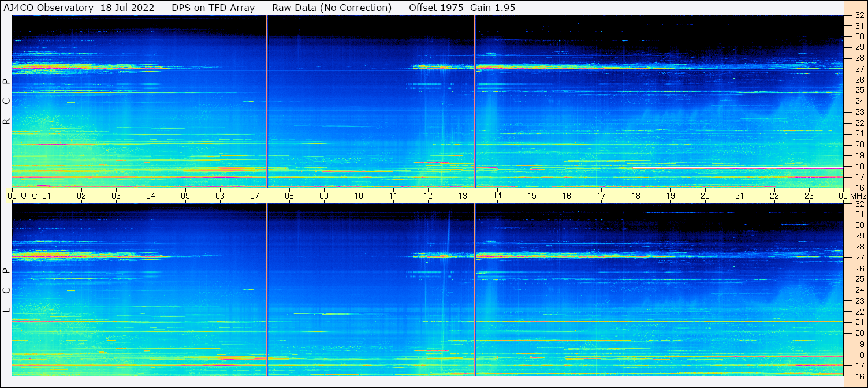This screenshot has height=388, width=868.
Task: Click the 03 hour tick label
Action: coord(116,196)
